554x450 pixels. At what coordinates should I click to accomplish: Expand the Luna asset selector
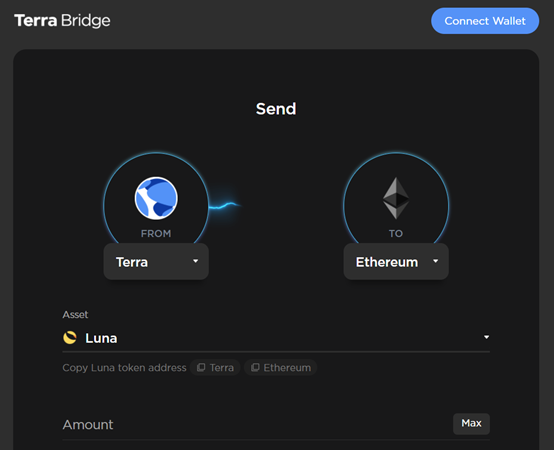(276, 338)
